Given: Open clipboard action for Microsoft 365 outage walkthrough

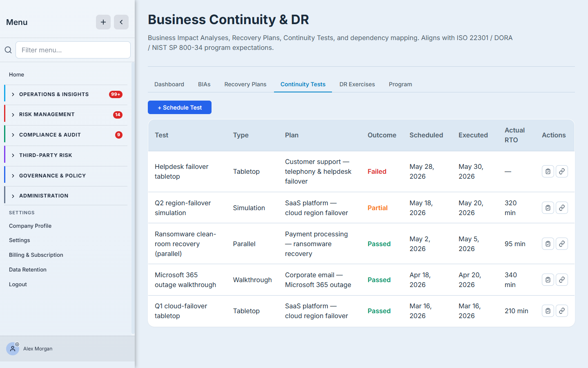Looking at the screenshot, I should pyautogui.click(x=548, y=280).
